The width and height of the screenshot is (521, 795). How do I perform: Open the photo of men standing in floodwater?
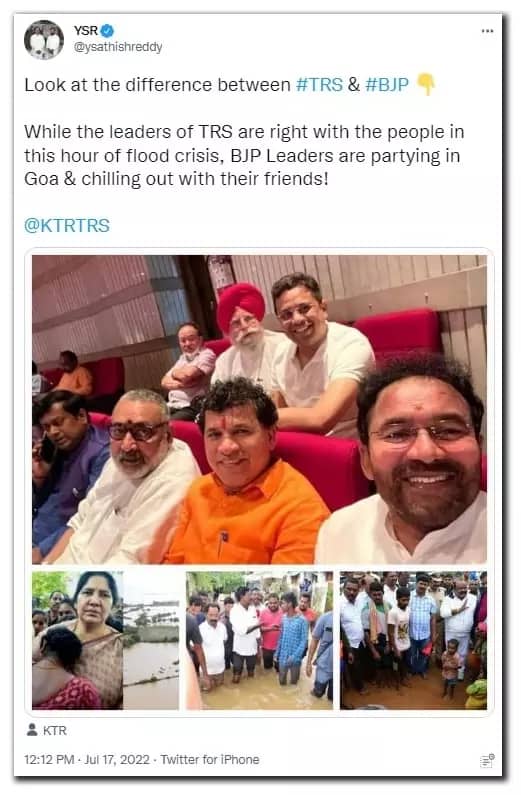click(259, 640)
